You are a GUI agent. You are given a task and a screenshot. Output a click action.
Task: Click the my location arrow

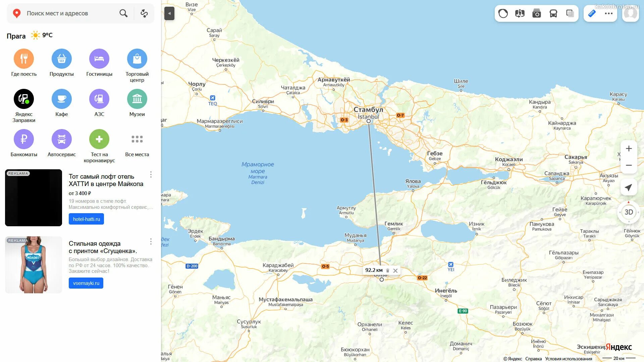click(x=629, y=187)
